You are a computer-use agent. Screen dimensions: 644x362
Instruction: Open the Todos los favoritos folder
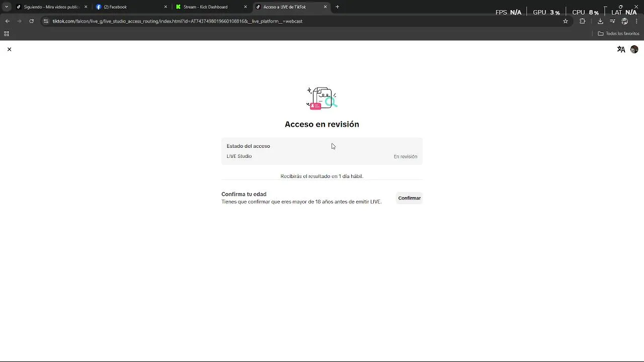click(618, 34)
